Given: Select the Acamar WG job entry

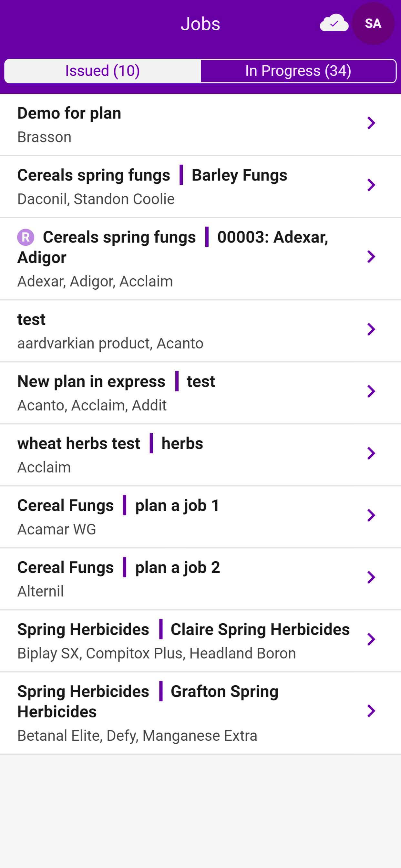Looking at the screenshot, I should point(200,517).
